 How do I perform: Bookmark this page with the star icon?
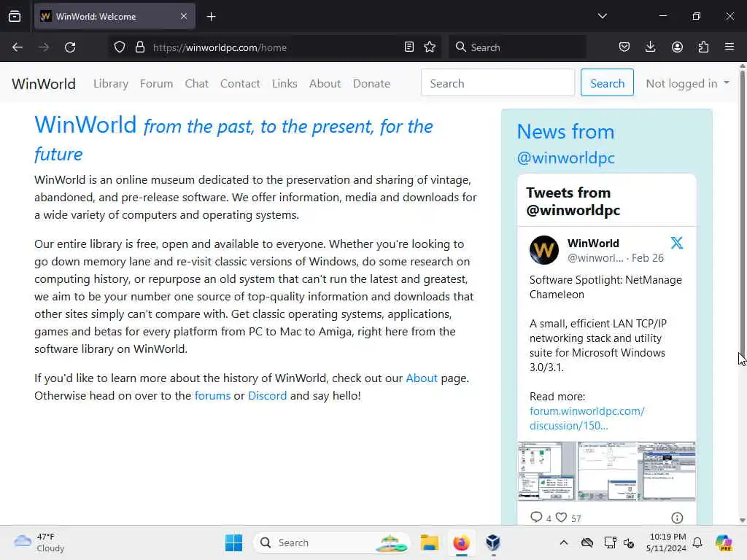coord(430,47)
